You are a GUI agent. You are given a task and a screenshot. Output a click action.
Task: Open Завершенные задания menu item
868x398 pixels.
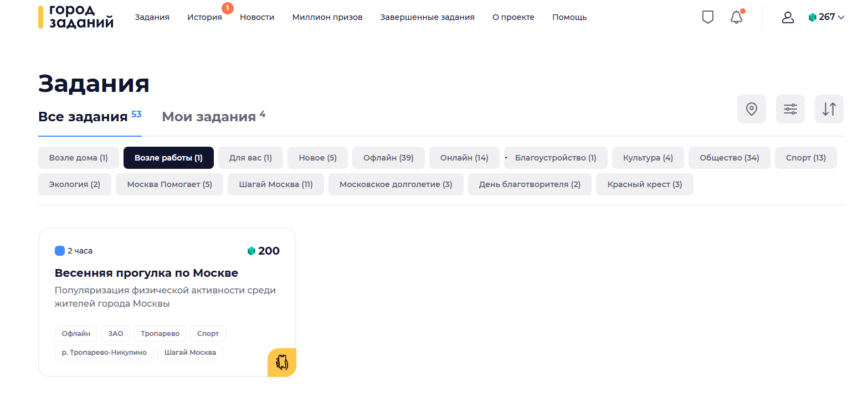[x=427, y=17]
